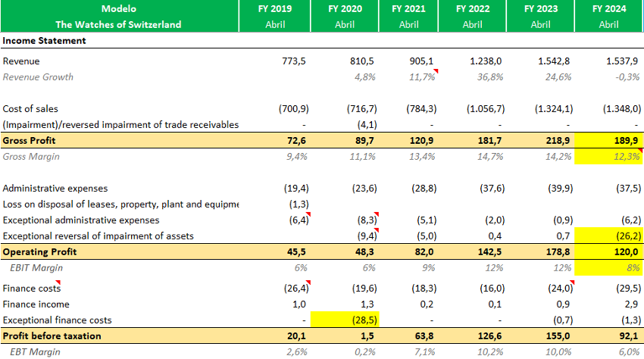The image size is (644, 359).
Task: Click highlighted gross margin 12,3%
Action: tap(627, 157)
